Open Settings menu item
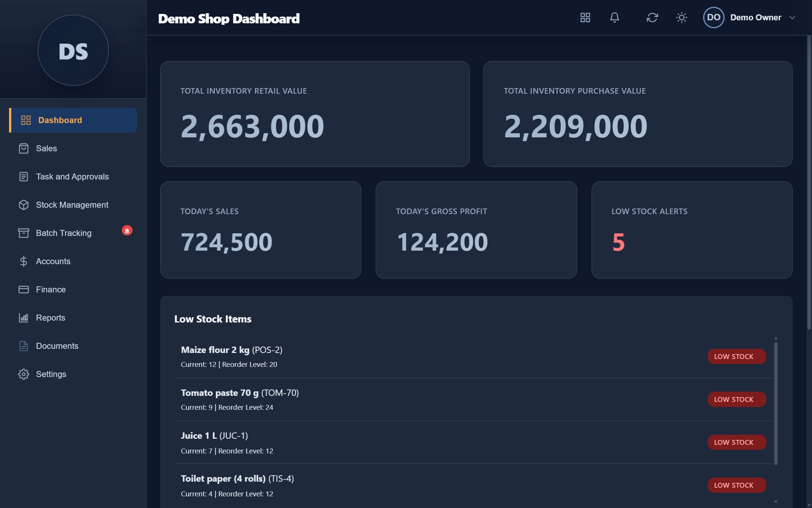The image size is (812, 508). tap(73, 374)
